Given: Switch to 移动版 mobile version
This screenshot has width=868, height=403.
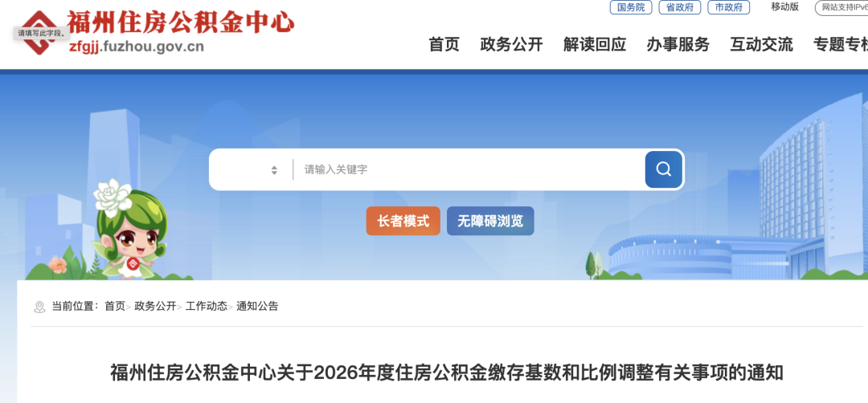Looking at the screenshot, I should [x=785, y=6].
